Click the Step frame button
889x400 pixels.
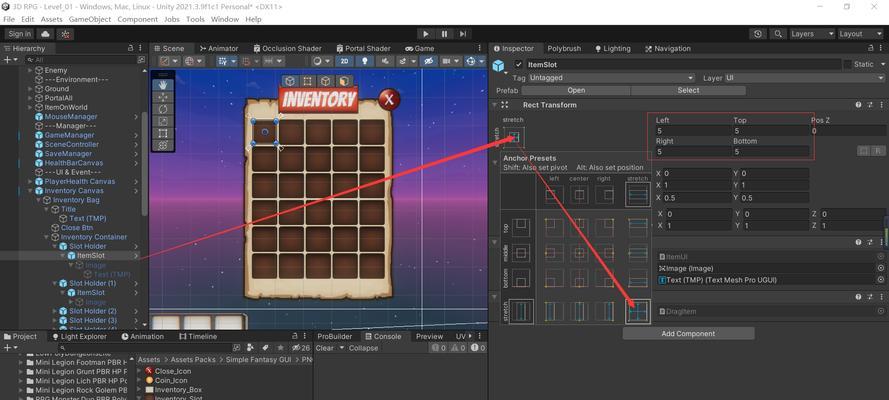coord(463,34)
